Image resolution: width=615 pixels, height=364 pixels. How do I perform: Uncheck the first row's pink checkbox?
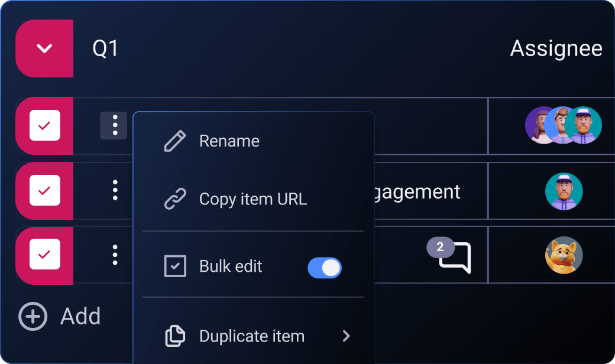(x=45, y=125)
